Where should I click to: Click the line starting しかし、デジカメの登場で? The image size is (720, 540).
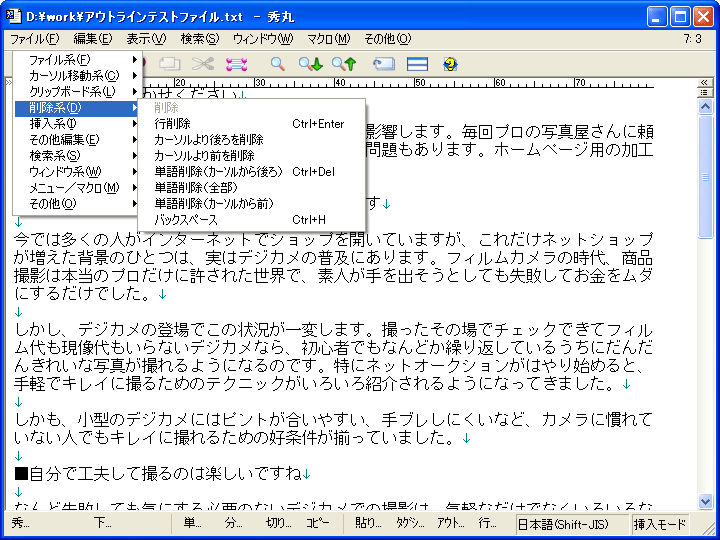(333, 329)
